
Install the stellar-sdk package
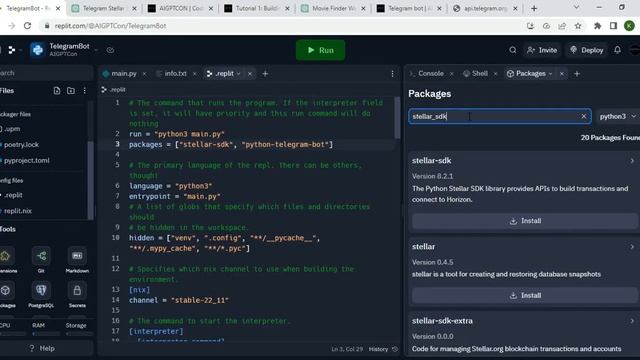click(525, 221)
